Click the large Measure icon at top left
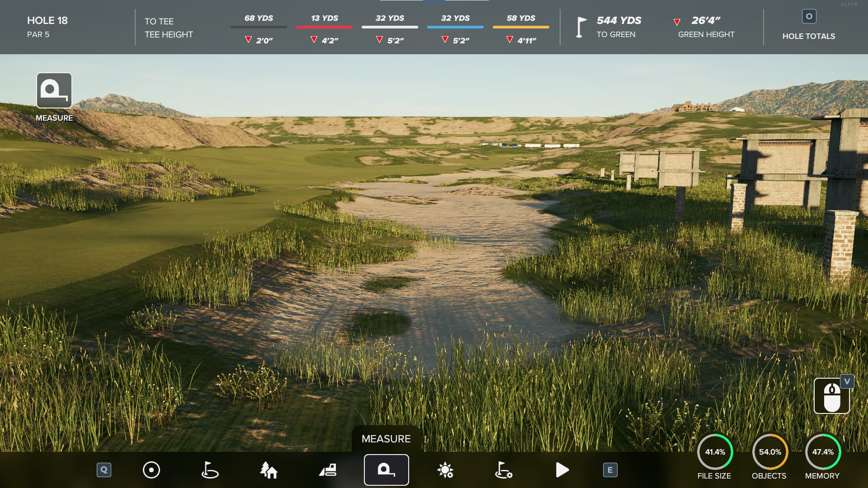868x488 pixels. tap(54, 90)
